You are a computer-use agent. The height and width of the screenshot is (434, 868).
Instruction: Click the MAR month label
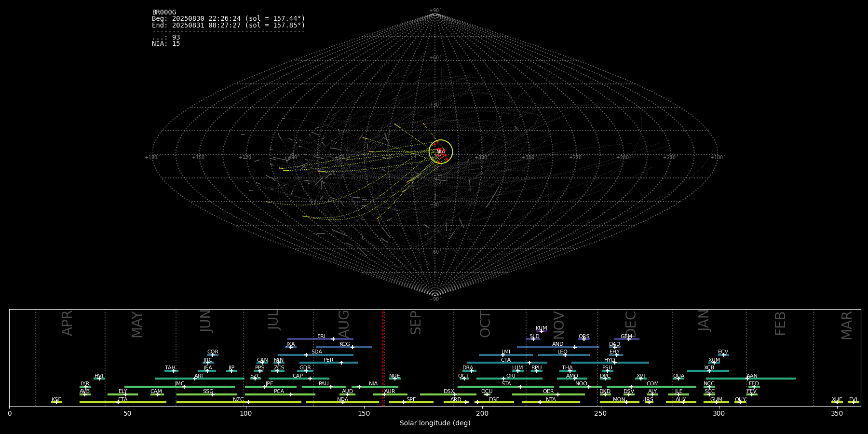coord(847,325)
